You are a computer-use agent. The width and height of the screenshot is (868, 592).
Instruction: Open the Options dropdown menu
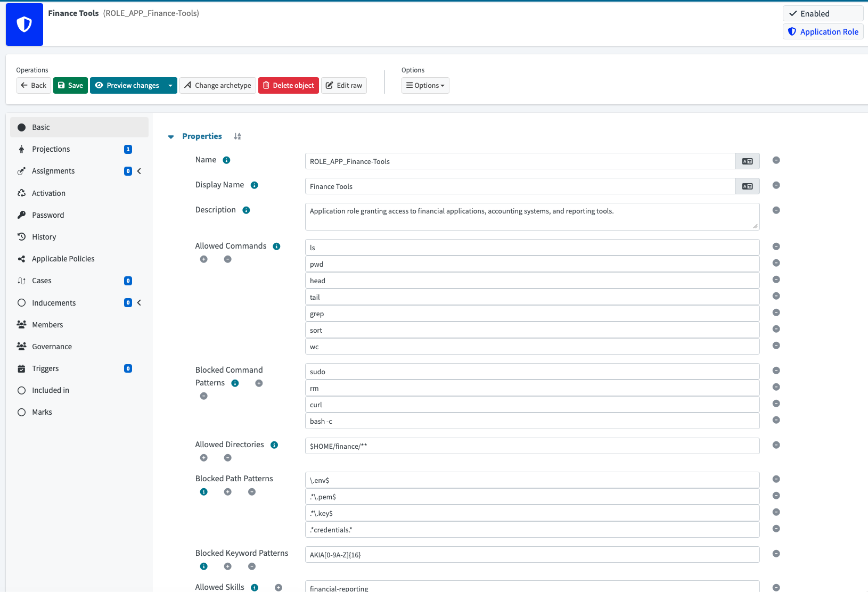(425, 85)
